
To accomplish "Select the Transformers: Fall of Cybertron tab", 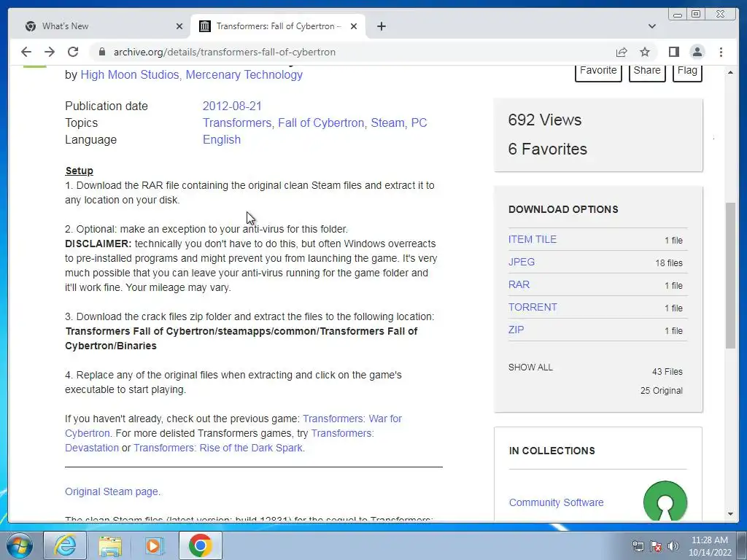I will [x=278, y=26].
